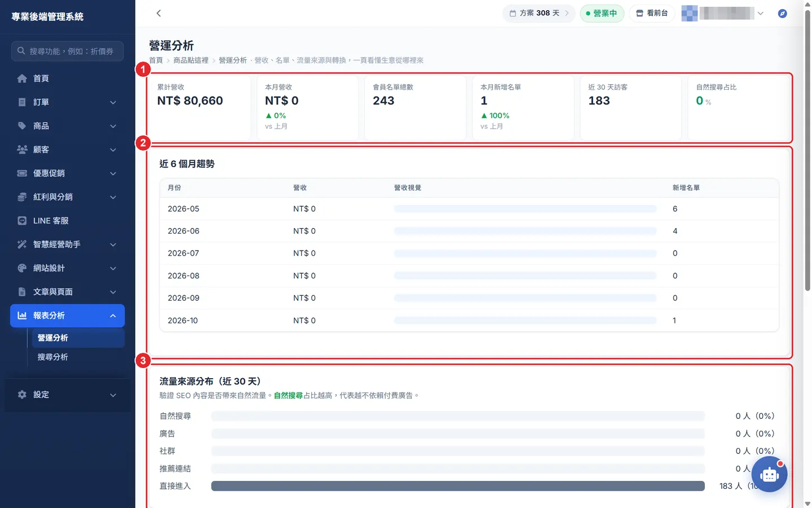
Task: Click the gear icon beside 設定
Action: coord(22,395)
